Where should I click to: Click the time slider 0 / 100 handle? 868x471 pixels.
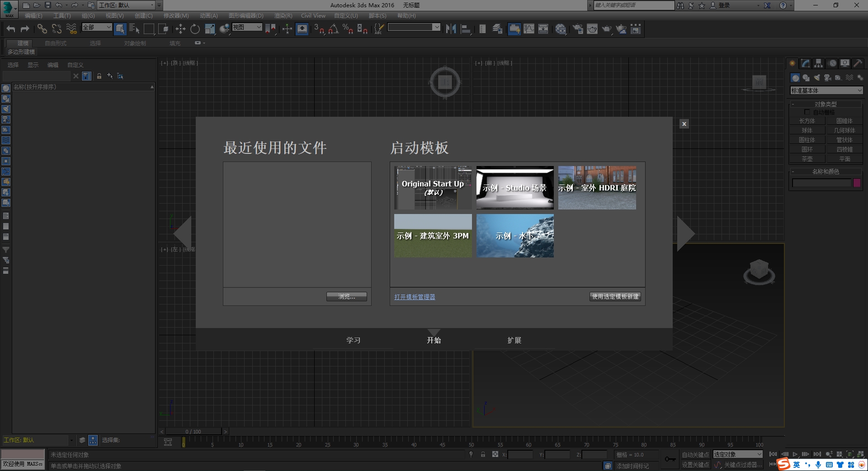pyautogui.click(x=193, y=432)
